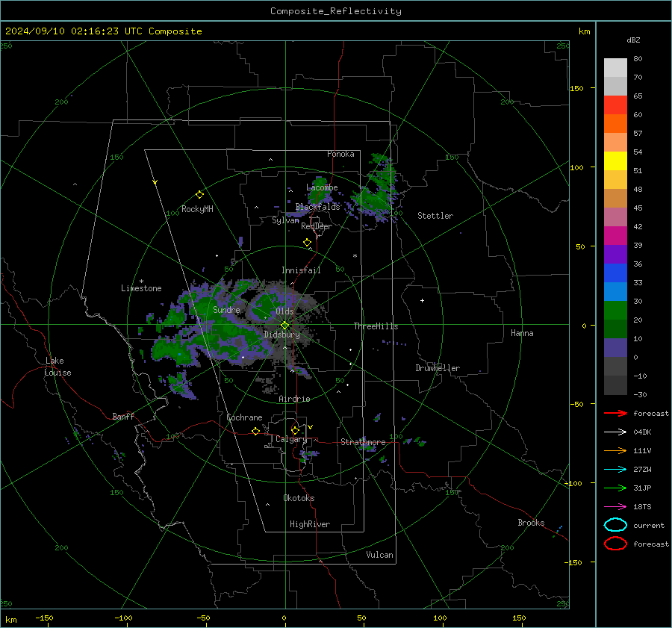
Task: Click the yellow diamond marker near RockyMH
Action: pyautogui.click(x=199, y=195)
